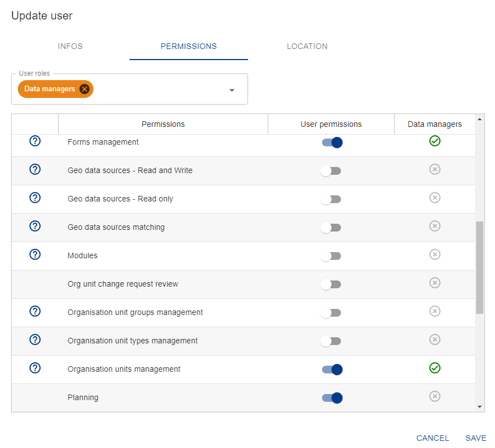This screenshot has width=495, height=448.
Task: Show help for Geo data sources Read and Write
Action: click(35, 169)
